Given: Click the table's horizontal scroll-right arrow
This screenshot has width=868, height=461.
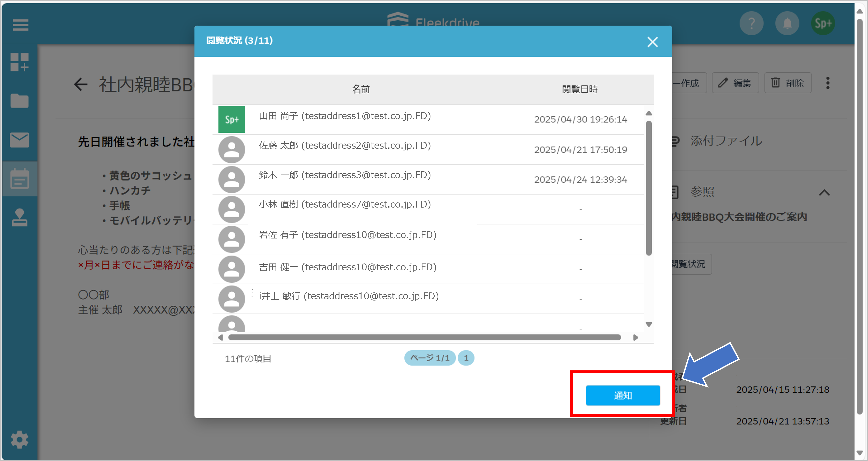Looking at the screenshot, I should click(636, 338).
